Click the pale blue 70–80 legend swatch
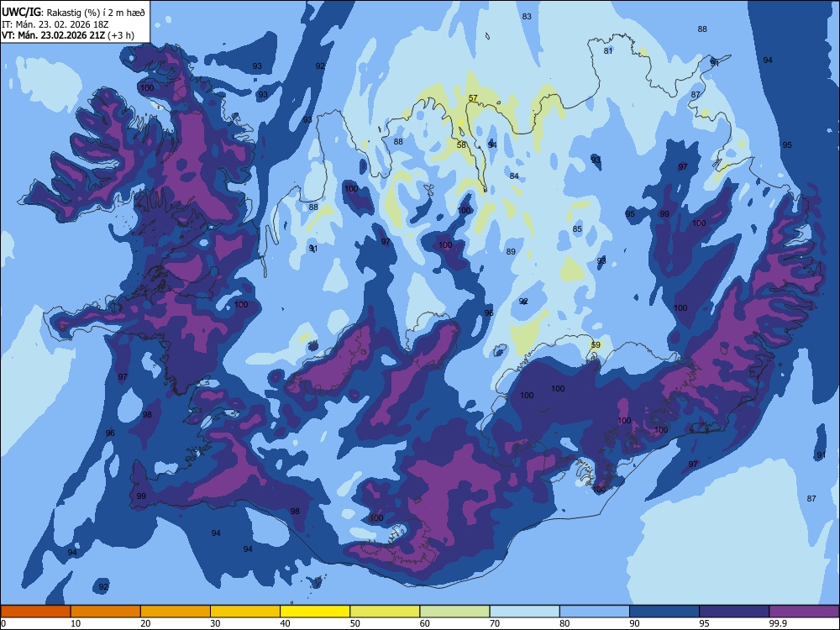 pos(524,612)
